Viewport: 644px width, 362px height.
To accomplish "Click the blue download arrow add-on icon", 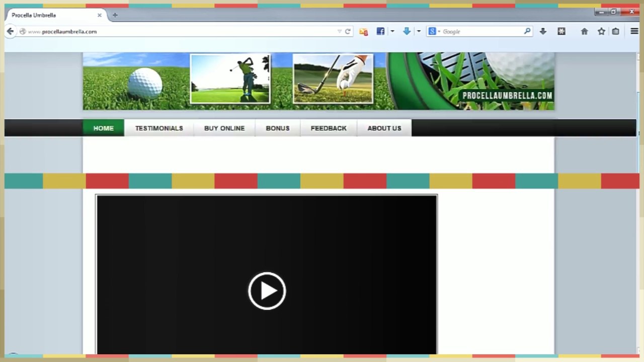I will point(407,31).
